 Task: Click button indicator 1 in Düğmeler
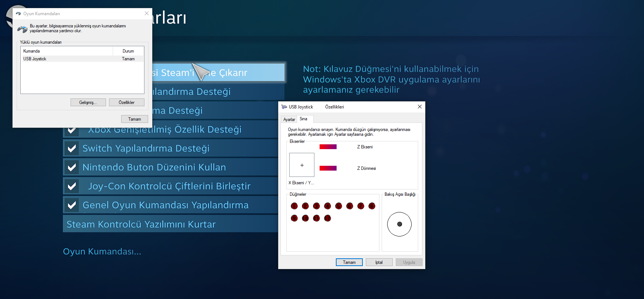point(294,206)
